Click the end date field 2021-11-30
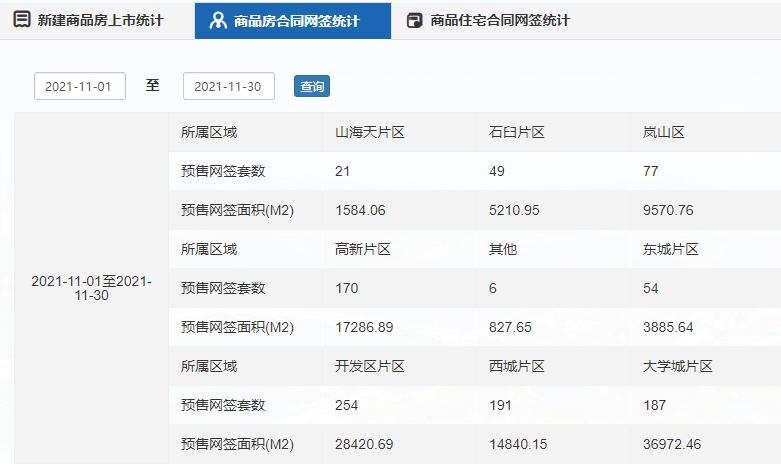Viewport: 781px width, 464px height. pos(229,86)
